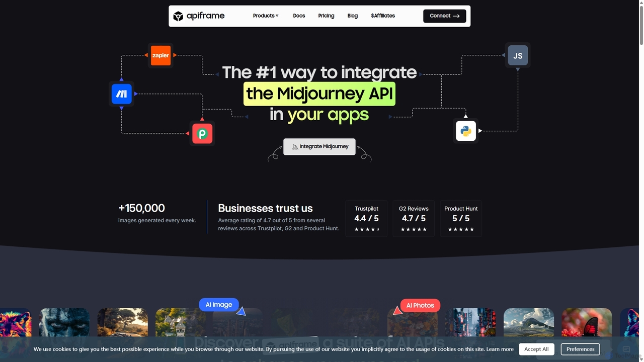The image size is (644, 362).
Task: Click the red Pabbly P icon
Action: [202, 133]
